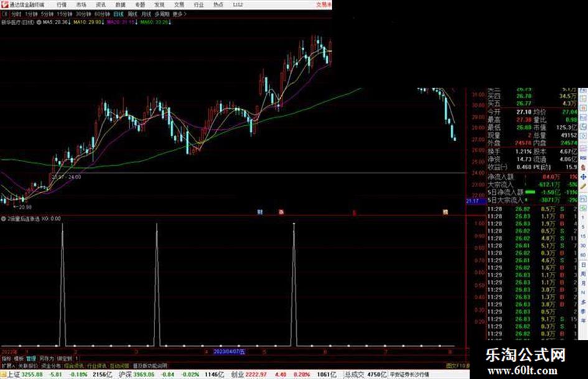Click the 净流入额 row
The image size is (588, 379).
532,176
